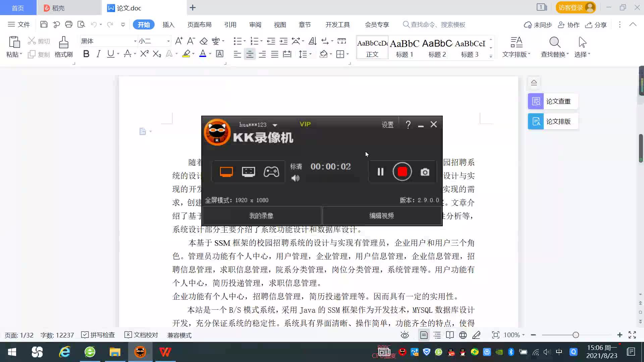Pause the KK recorder
Viewport: 644px width, 362px height.
380,172
